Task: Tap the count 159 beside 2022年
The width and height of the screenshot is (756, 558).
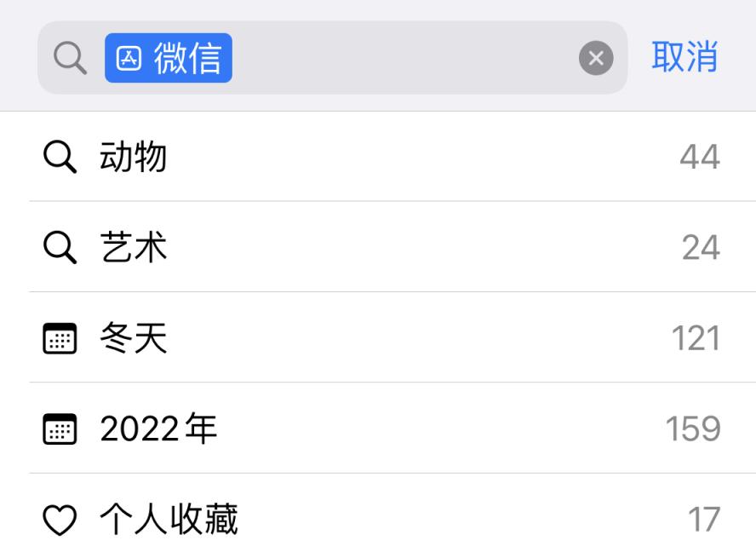Action: (693, 430)
